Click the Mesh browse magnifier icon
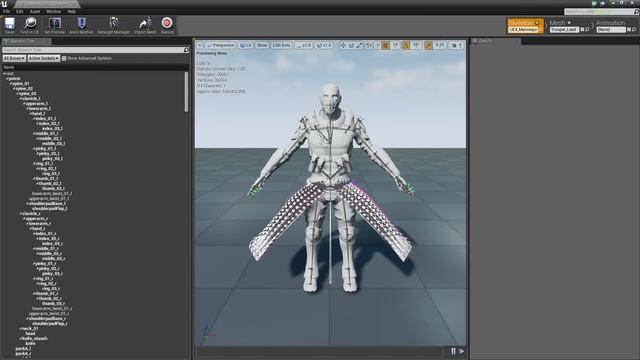 click(x=587, y=29)
